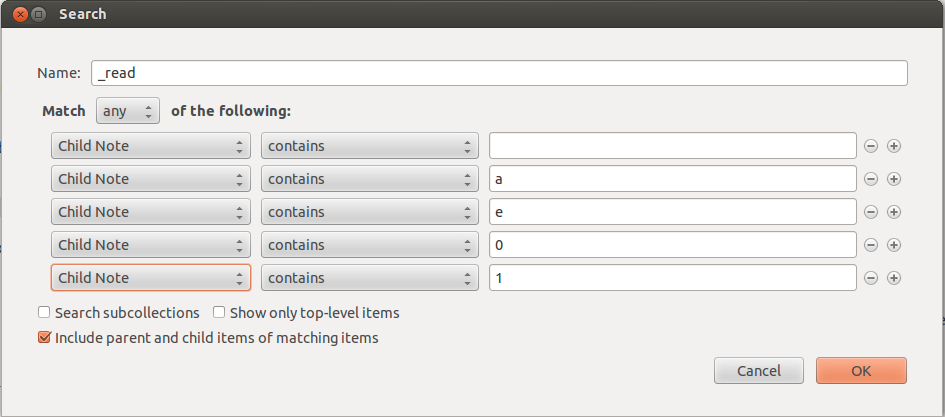Remove the condition containing 'a'

pyautogui.click(x=871, y=179)
